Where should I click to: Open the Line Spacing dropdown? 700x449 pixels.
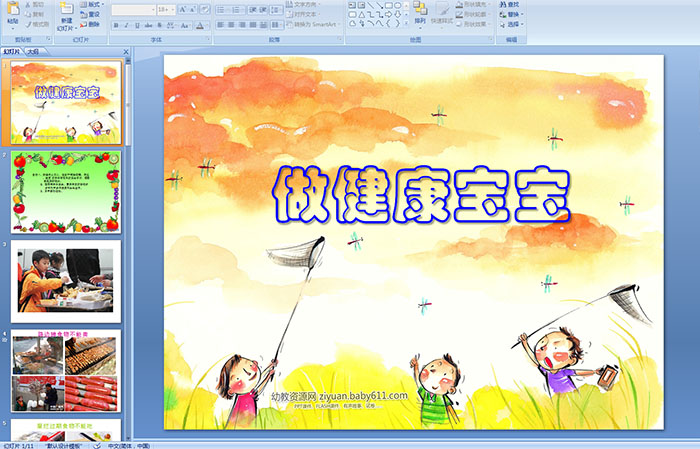[276, 10]
